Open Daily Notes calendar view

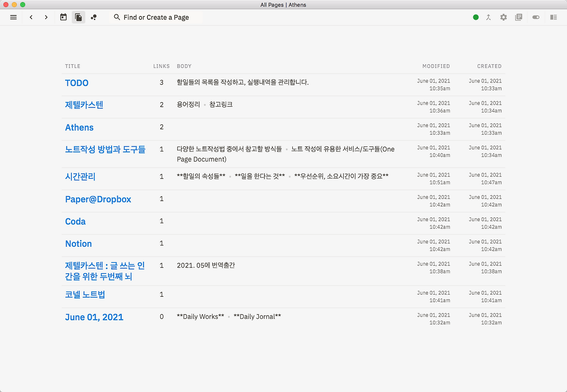point(63,17)
